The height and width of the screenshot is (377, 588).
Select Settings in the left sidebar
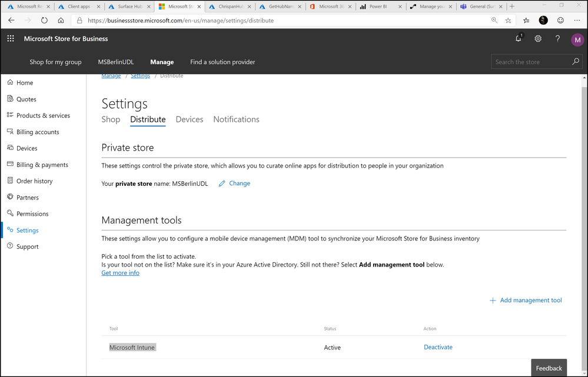pyautogui.click(x=22, y=230)
